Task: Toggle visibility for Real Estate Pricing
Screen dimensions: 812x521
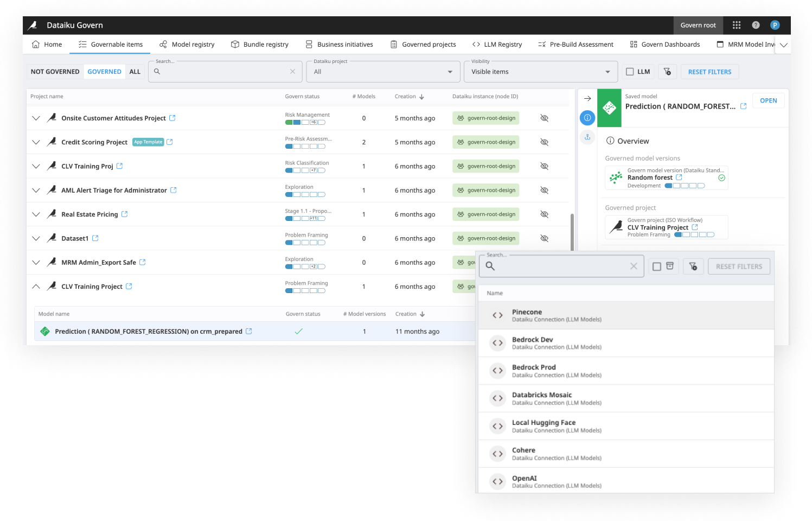Action: point(544,214)
